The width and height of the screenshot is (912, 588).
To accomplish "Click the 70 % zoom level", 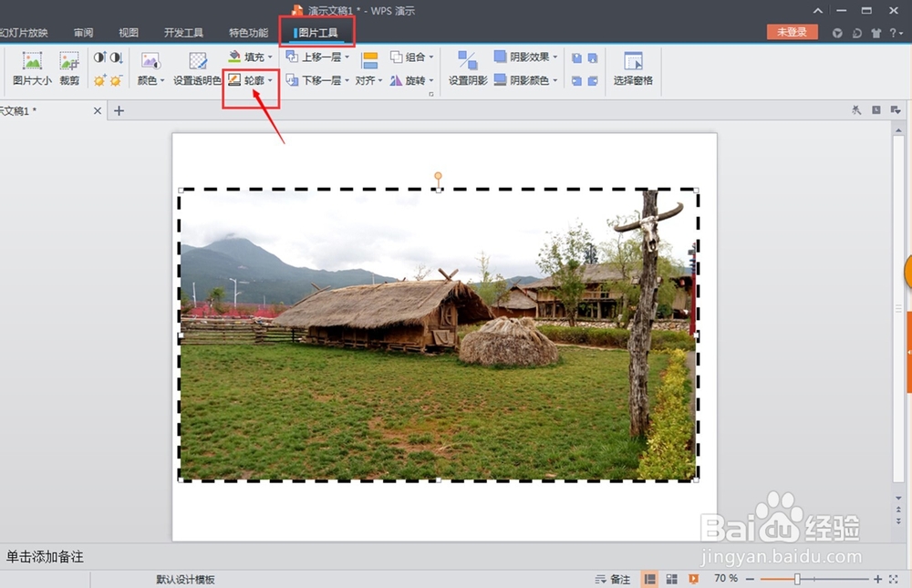I will [x=726, y=578].
